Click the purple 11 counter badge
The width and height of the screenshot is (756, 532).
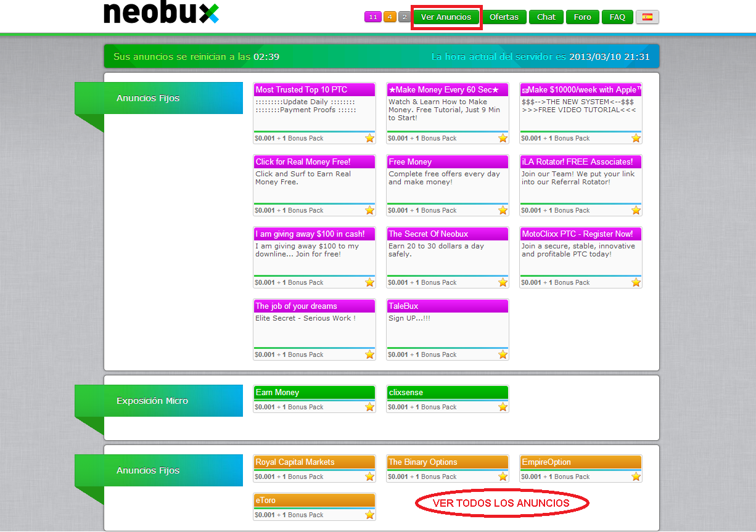coord(372,17)
